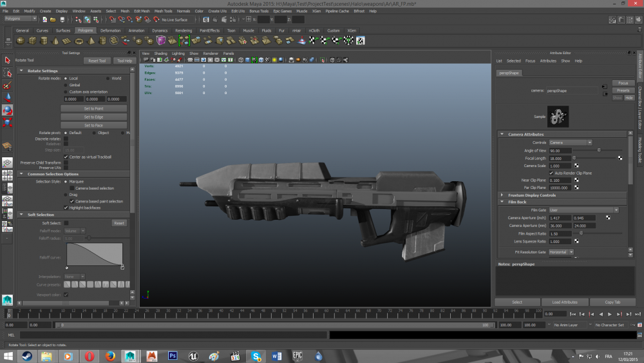Set Rotate mode to World

click(106, 78)
